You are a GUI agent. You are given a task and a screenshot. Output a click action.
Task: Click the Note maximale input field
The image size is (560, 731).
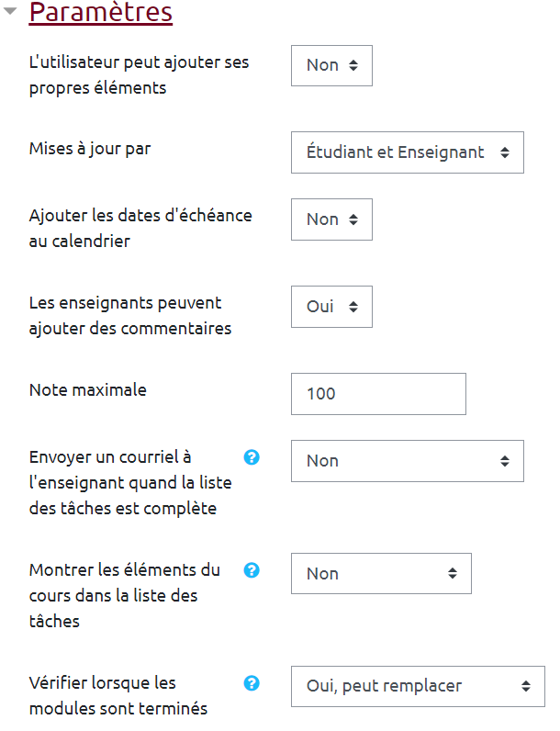click(x=378, y=394)
